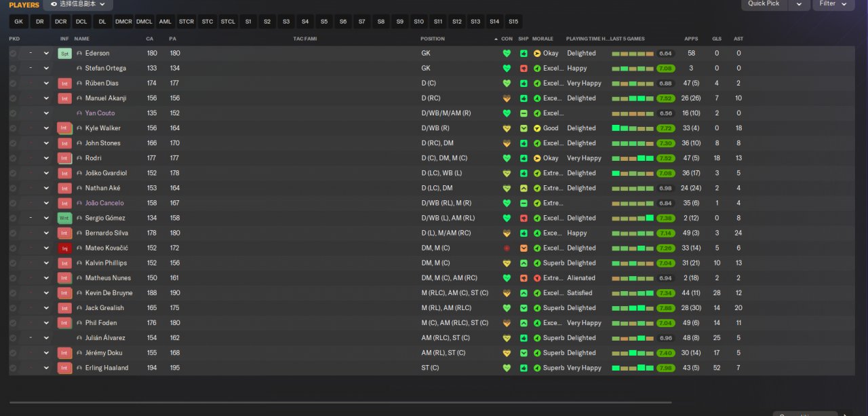Click the Int badge next to Erling Haaland
The image size is (868, 416).
point(64,368)
